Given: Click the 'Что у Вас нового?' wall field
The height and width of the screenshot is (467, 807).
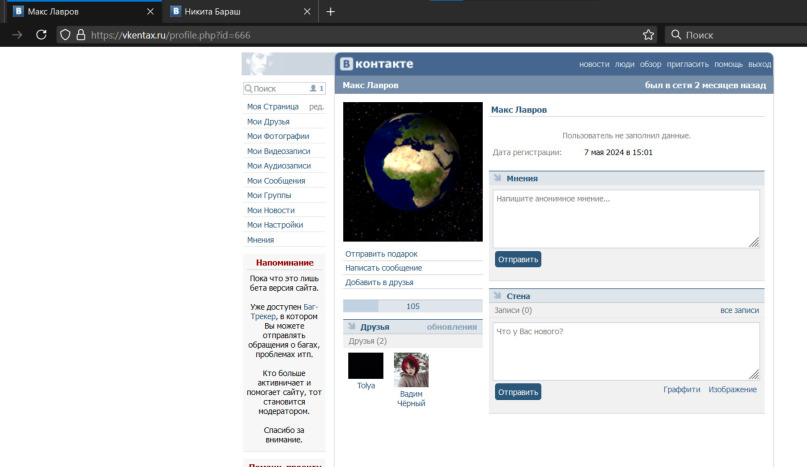Looking at the screenshot, I should coord(626,351).
